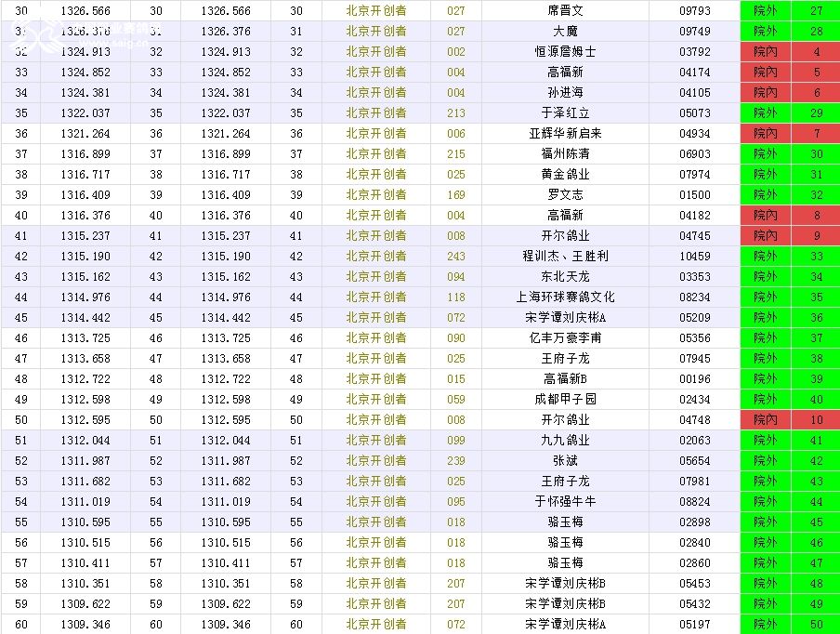This screenshot has height=634, width=840.
Task: Click the ring number 10459
Action: click(x=694, y=257)
